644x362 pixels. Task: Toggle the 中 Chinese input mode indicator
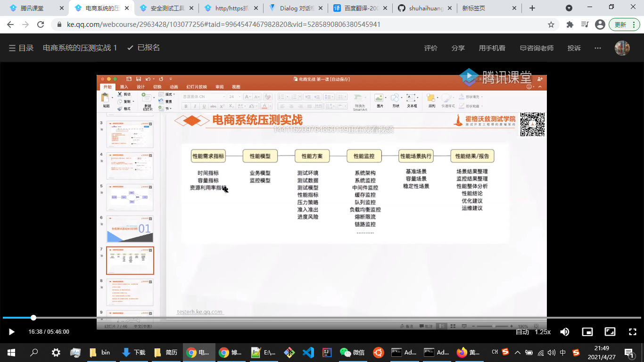563,352
